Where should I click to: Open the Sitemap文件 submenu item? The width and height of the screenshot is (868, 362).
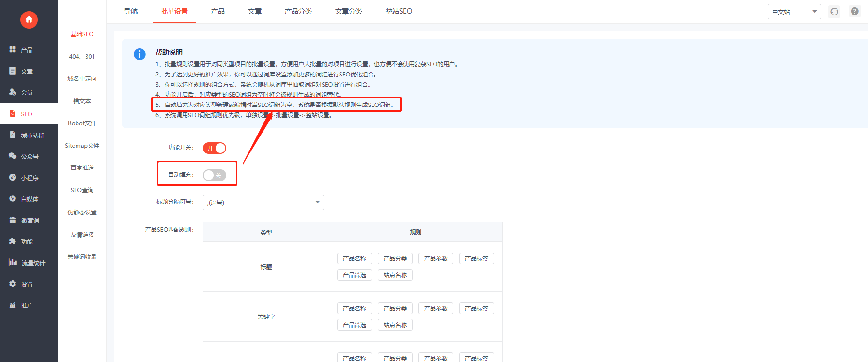82,146
